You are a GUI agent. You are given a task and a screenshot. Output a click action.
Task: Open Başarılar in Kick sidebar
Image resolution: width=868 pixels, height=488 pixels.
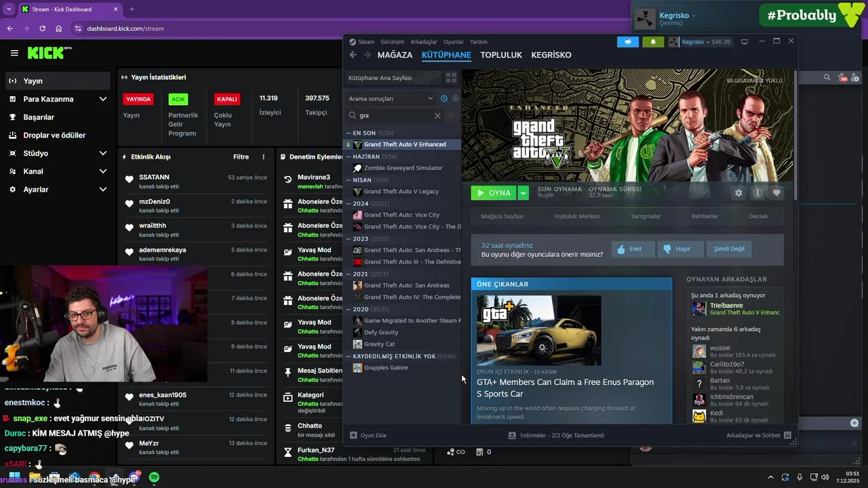pos(57,117)
